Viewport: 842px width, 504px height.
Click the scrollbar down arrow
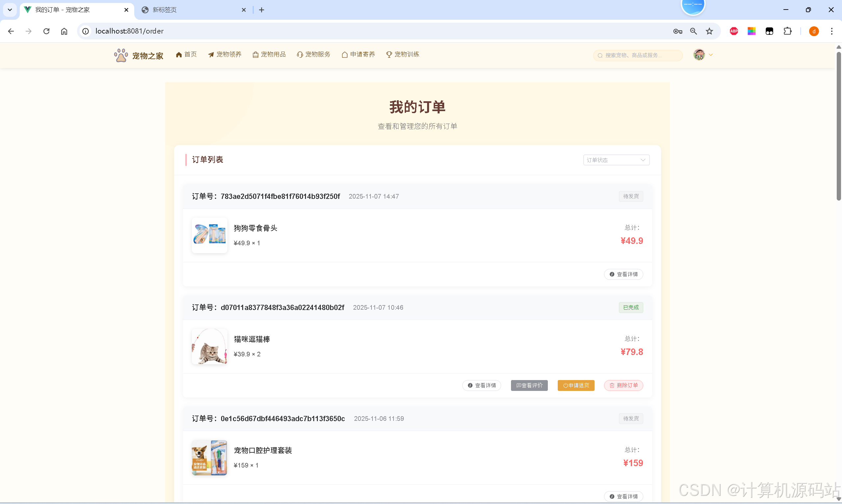pyautogui.click(x=838, y=499)
